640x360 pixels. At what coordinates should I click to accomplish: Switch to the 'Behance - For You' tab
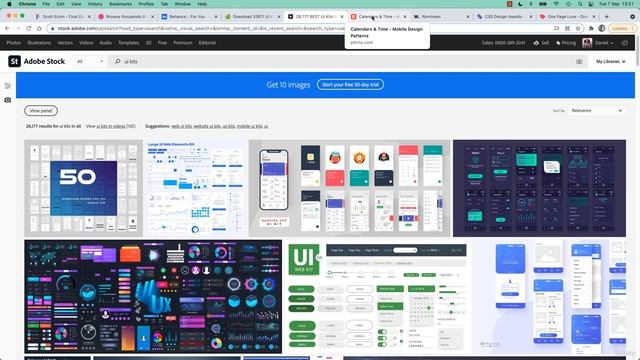click(187, 17)
